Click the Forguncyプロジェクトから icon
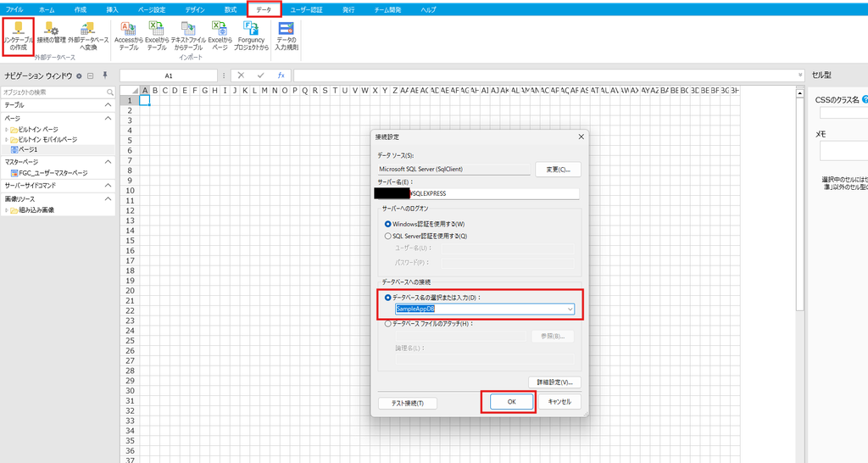The image size is (868, 463). point(251,36)
